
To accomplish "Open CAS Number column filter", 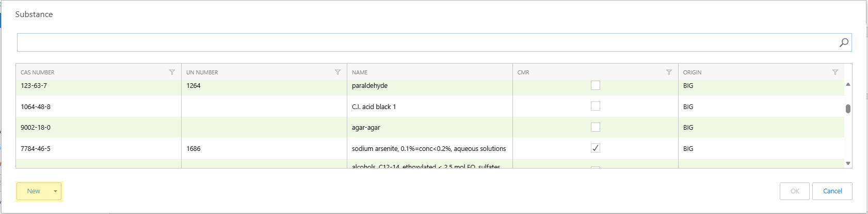I will (x=172, y=72).
